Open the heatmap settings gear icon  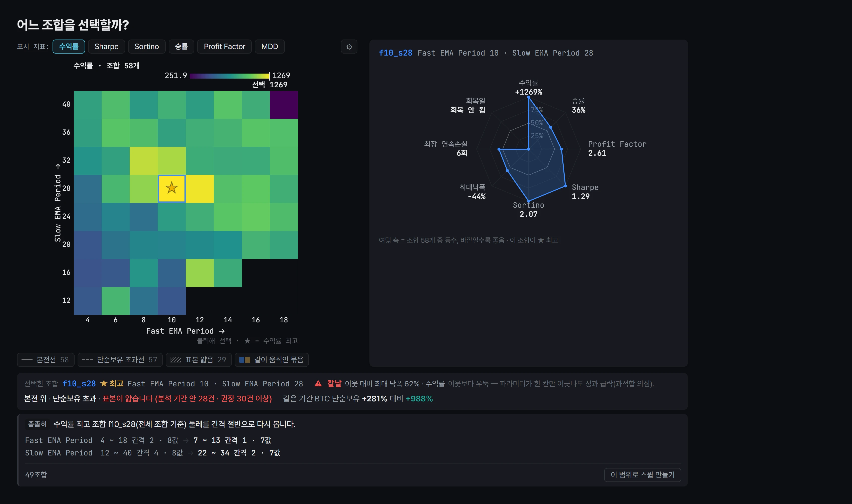click(349, 47)
